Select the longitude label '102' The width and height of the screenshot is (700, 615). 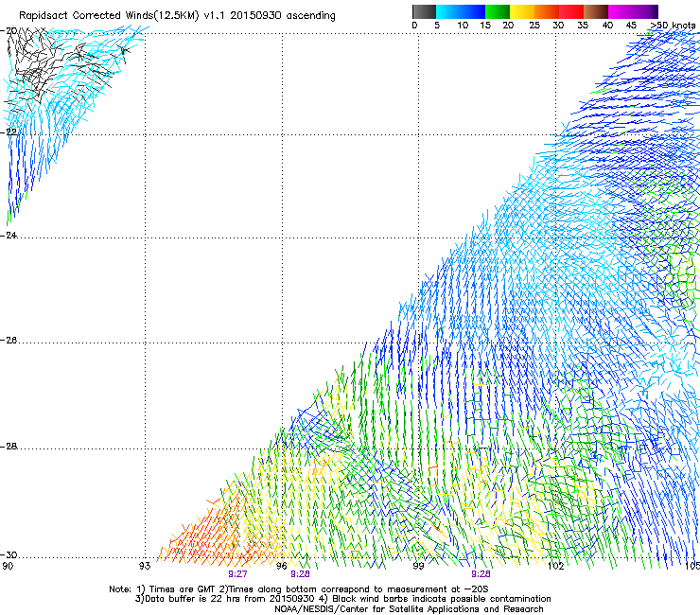[555, 567]
